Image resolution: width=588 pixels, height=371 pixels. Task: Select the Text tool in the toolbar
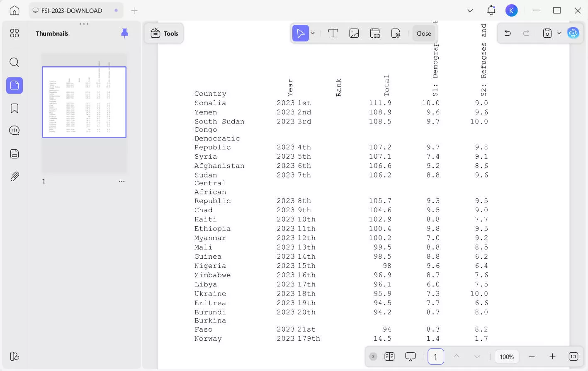pos(333,33)
